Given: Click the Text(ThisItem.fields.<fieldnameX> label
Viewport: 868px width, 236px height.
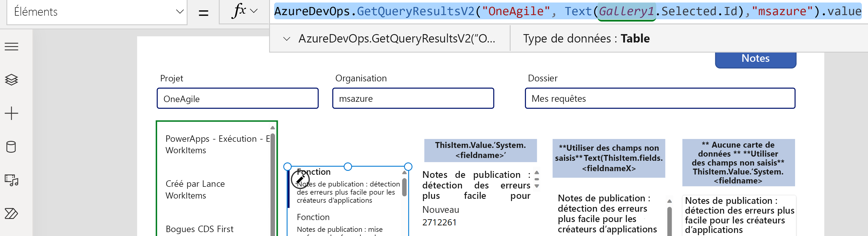Looking at the screenshot, I should tap(609, 158).
